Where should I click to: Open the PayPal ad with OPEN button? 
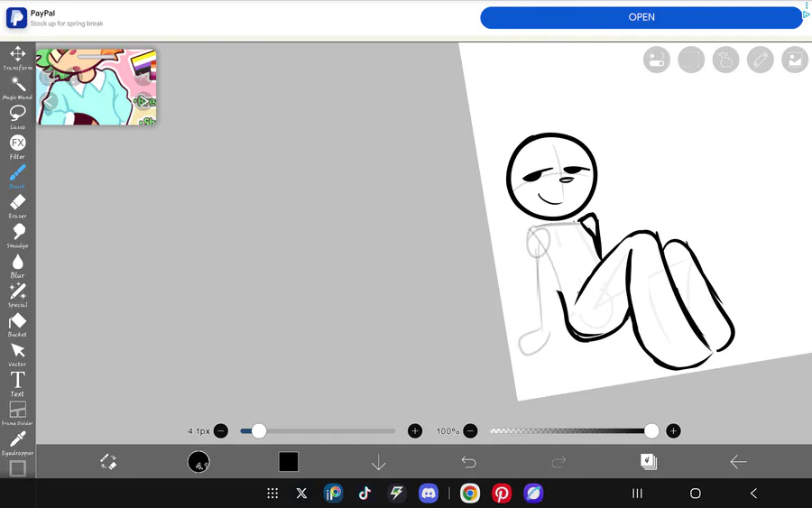pyautogui.click(x=641, y=17)
